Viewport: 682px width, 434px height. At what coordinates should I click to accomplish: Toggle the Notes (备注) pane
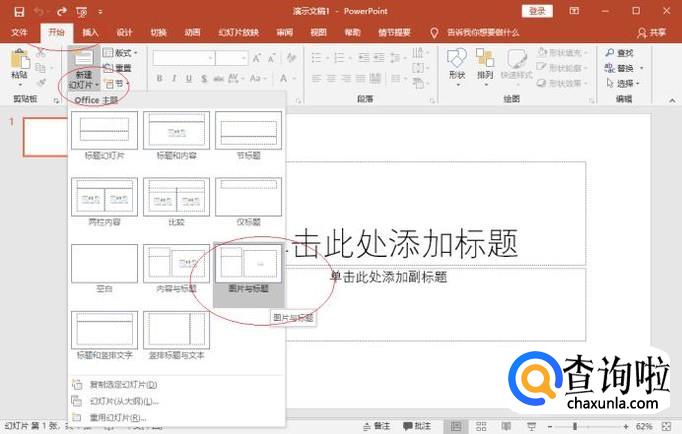[381, 426]
